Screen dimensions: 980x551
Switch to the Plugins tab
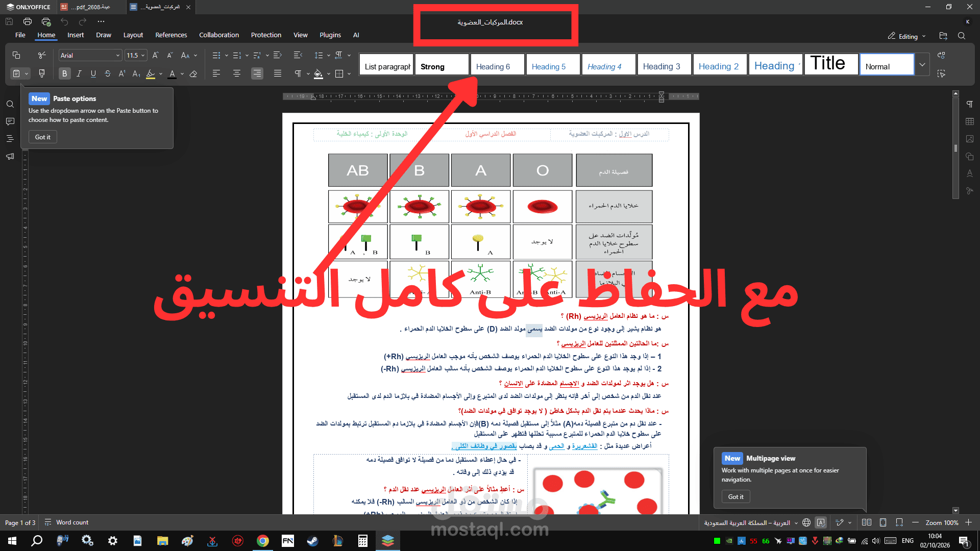[330, 35]
